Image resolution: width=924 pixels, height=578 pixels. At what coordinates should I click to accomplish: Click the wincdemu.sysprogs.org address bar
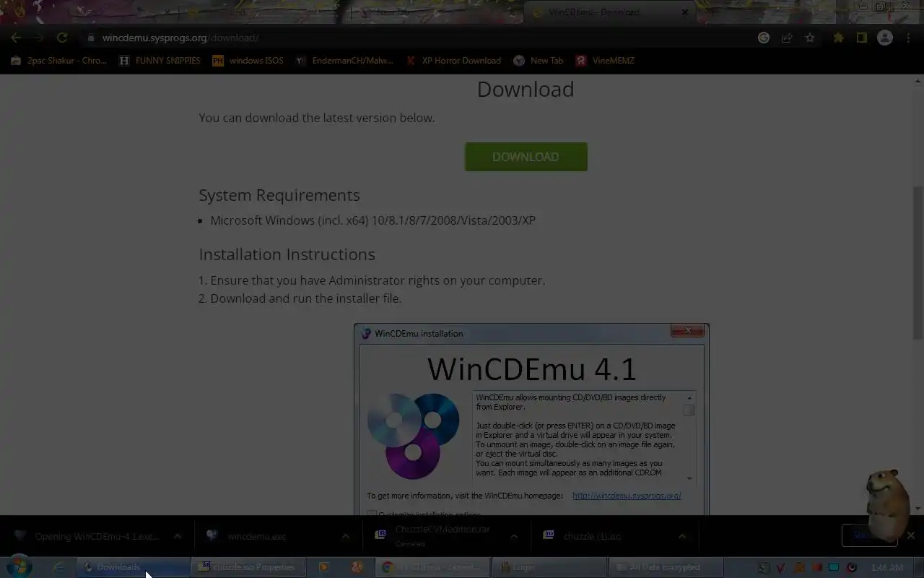[x=419, y=38]
